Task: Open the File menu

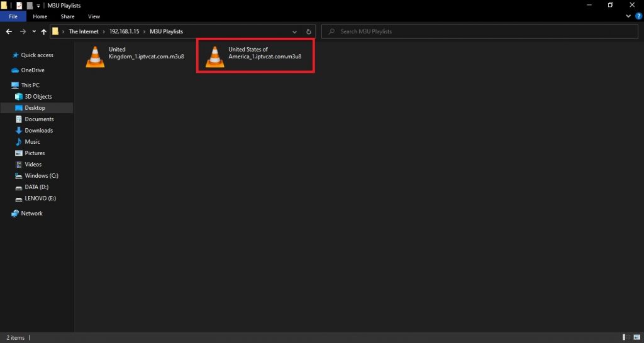Action: [x=13, y=16]
